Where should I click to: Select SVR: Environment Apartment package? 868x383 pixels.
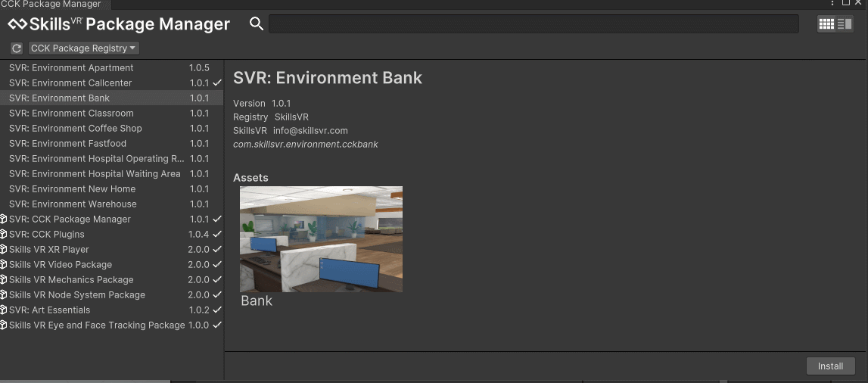click(x=111, y=67)
